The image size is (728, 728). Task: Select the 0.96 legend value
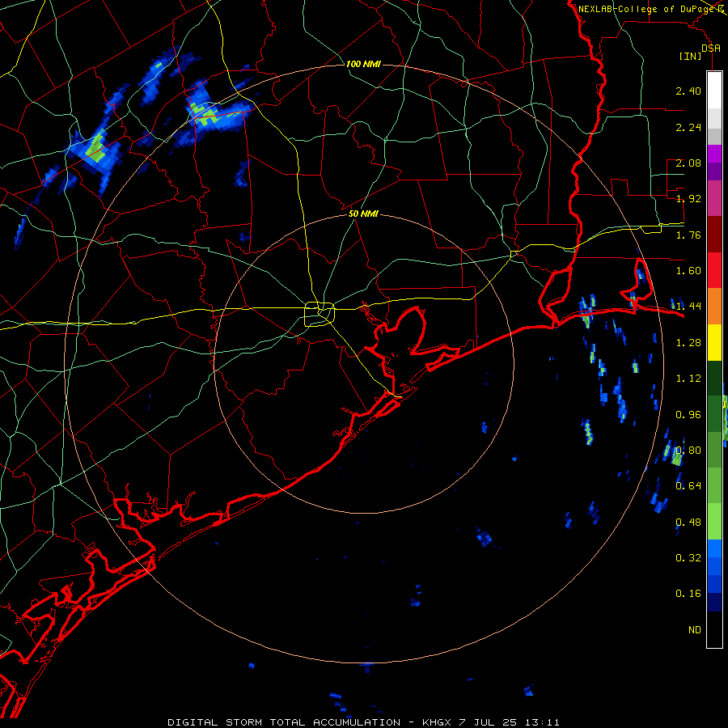pos(688,415)
